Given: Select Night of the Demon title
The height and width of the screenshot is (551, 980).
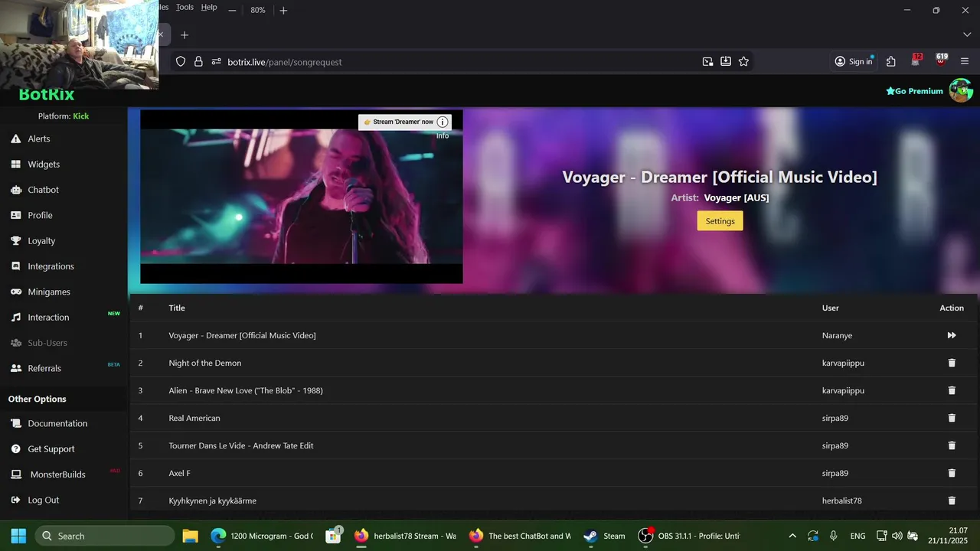Looking at the screenshot, I should click(205, 363).
